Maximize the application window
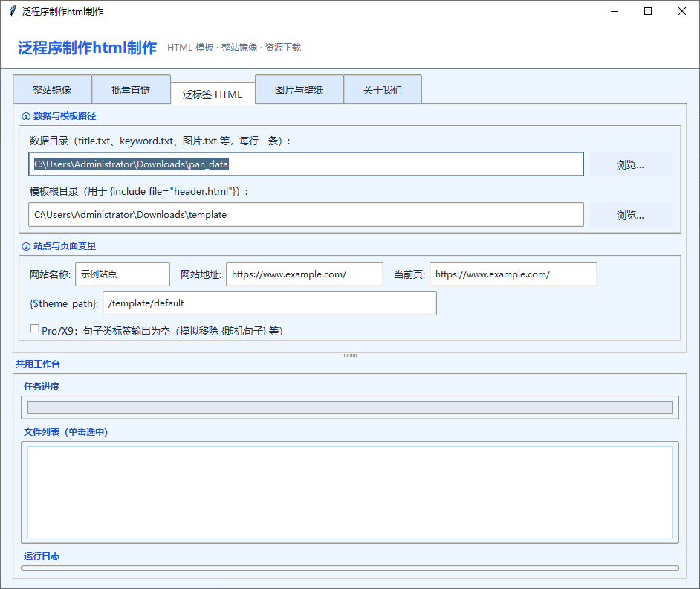This screenshot has width=700, height=589. click(x=648, y=11)
